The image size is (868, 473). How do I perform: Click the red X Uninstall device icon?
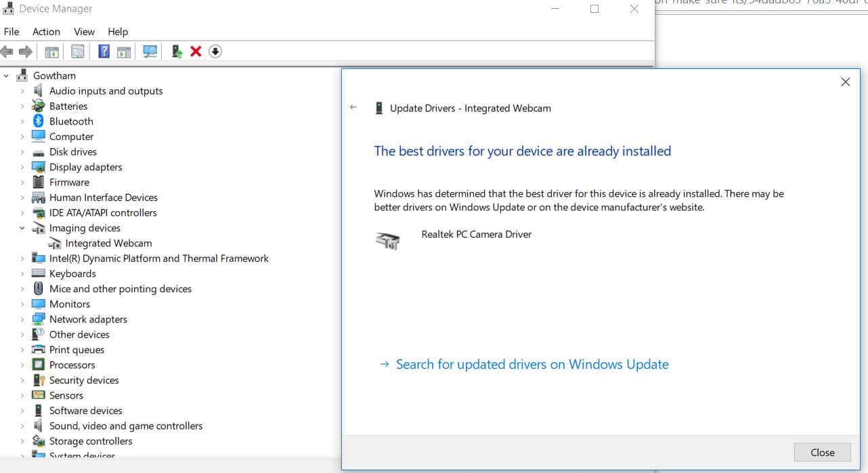(x=196, y=51)
